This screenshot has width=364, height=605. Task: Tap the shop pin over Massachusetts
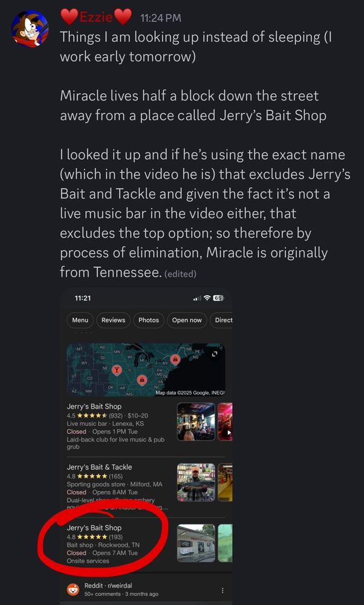175,359
